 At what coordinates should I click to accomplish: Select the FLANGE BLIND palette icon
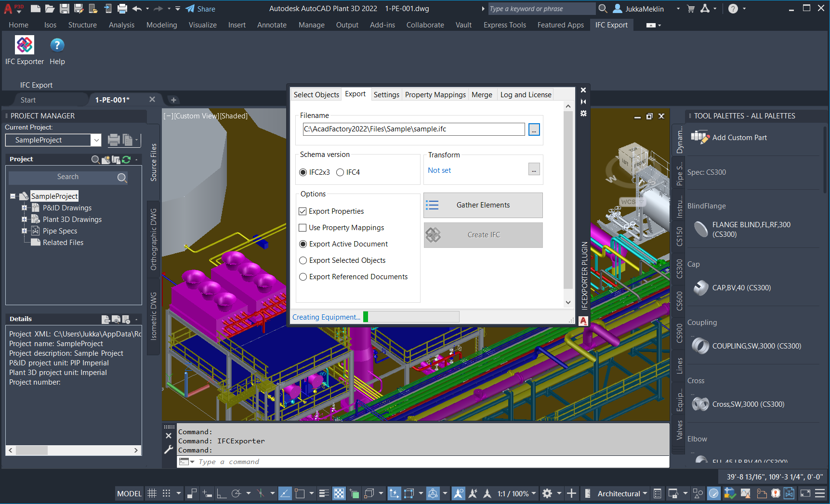[700, 230]
